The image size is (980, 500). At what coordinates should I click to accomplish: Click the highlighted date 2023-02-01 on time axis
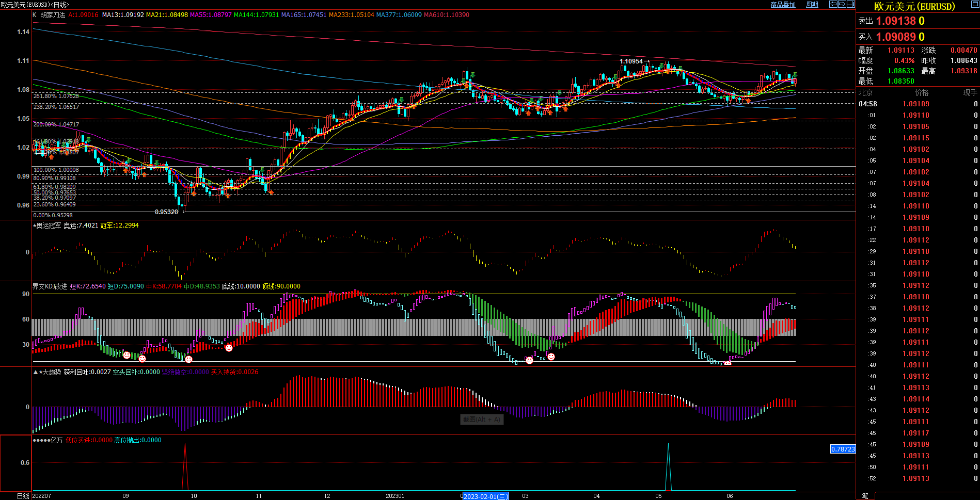point(485,496)
